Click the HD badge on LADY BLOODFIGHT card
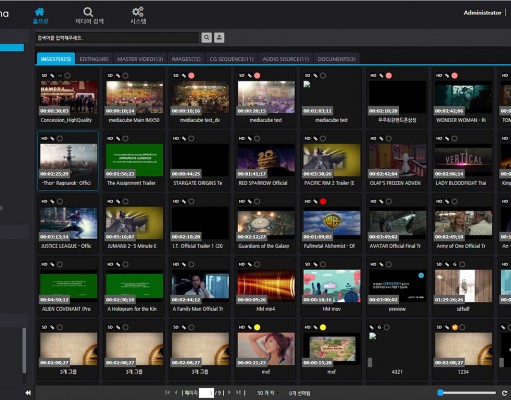 pos(439,138)
